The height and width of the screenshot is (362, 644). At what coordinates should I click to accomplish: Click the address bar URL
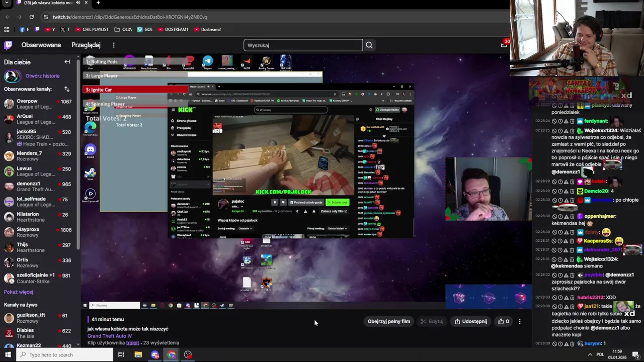point(130,17)
